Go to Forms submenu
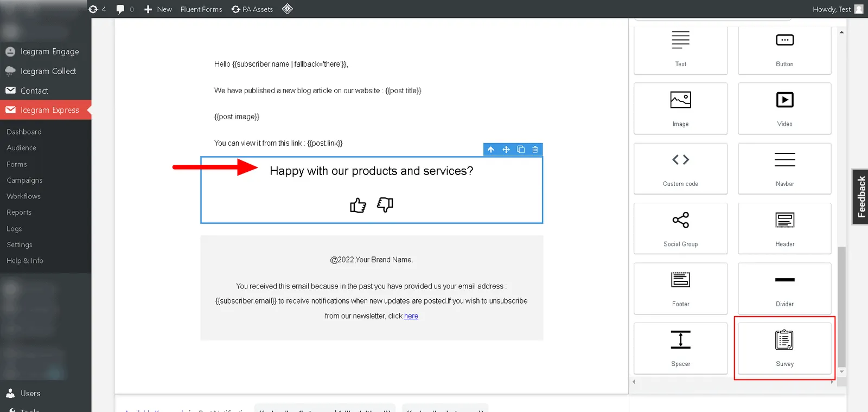Viewport: 868px width, 412px height. (x=17, y=164)
